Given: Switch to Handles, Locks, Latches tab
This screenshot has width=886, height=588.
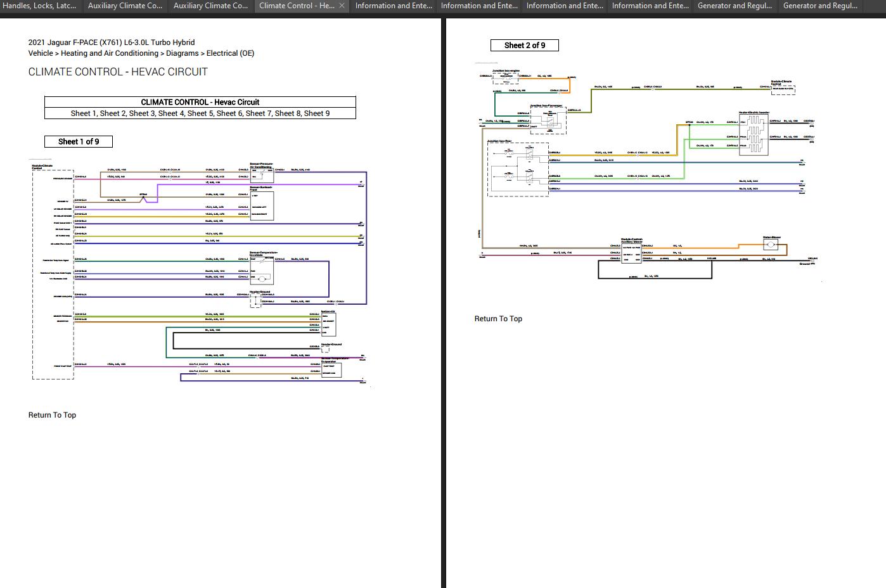Looking at the screenshot, I should pyautogui.click(x=39, y=6).
